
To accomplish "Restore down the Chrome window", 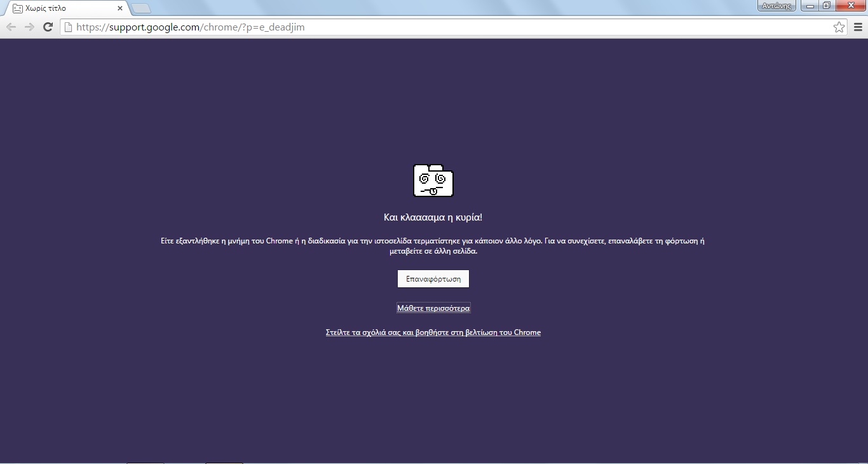I will (827, 6).
